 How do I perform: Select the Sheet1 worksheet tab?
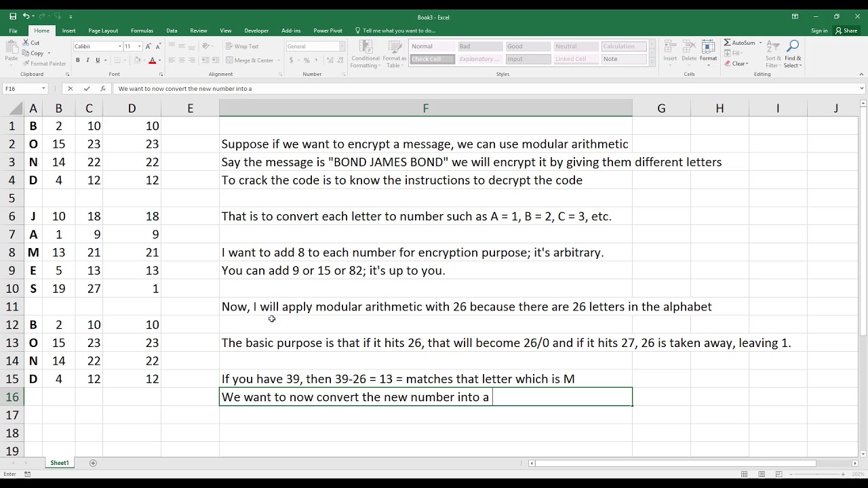60,463
